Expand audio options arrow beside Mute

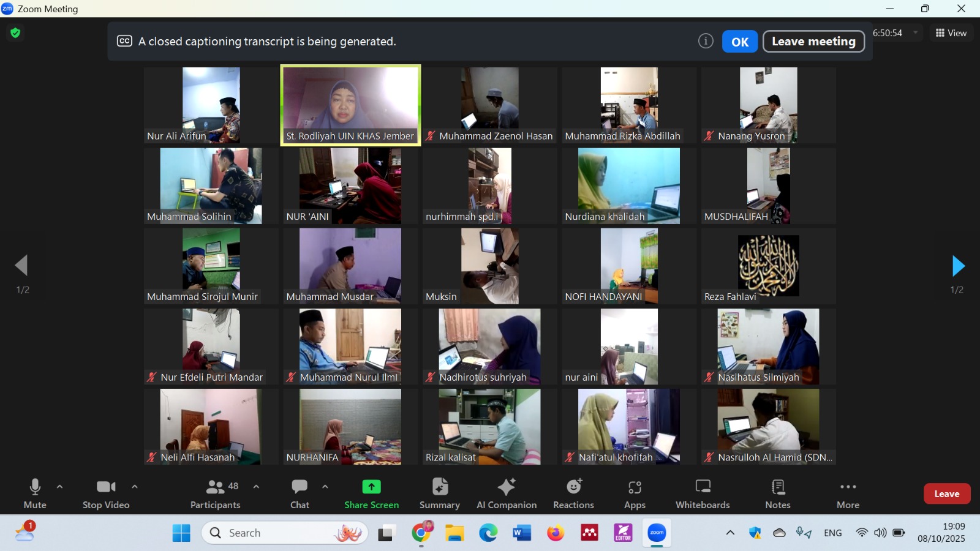tap(60, 487)
